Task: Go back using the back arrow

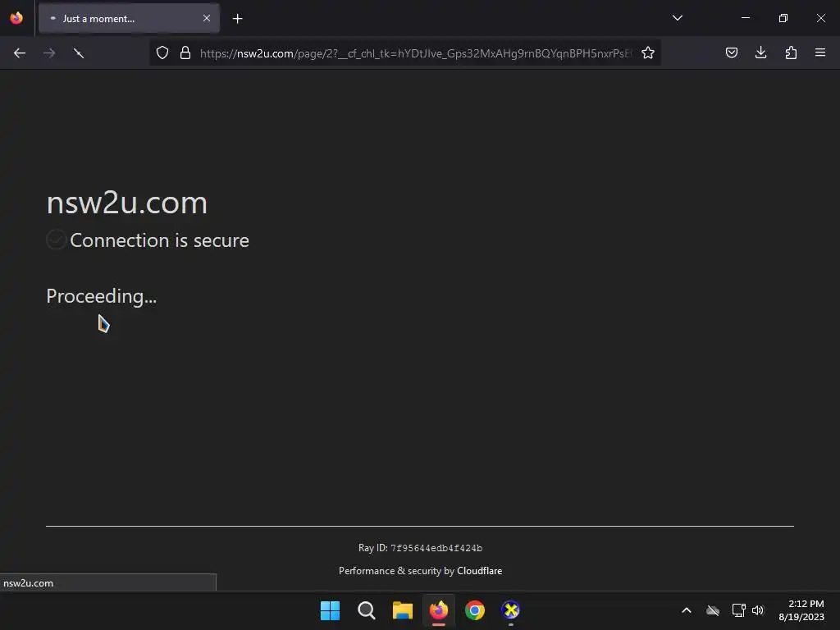Action: 20,53
